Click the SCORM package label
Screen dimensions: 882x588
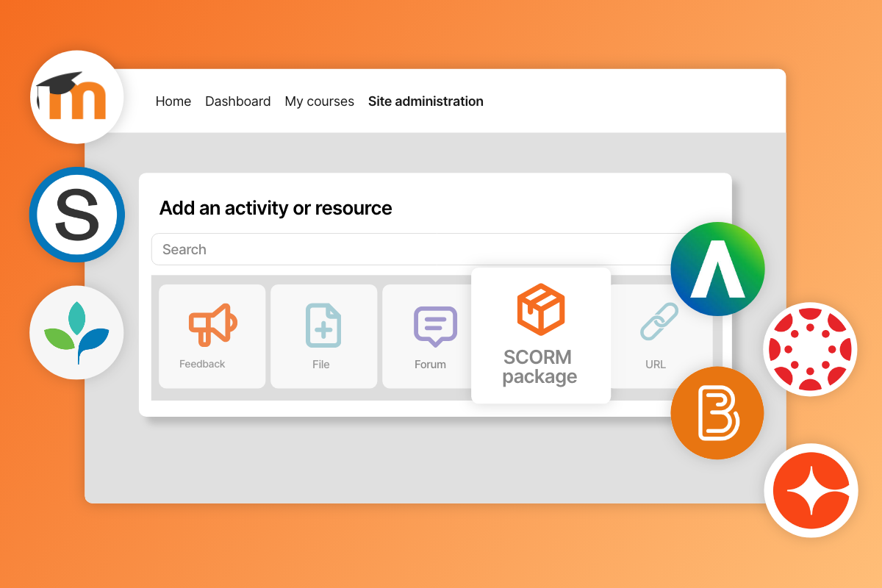pyautogui.click(x=539, y=367)
